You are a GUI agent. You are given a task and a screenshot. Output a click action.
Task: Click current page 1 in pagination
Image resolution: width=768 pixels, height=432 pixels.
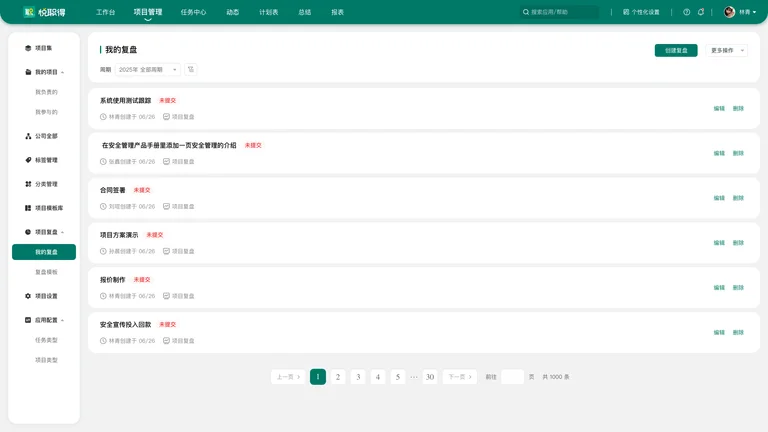[318, 377]
